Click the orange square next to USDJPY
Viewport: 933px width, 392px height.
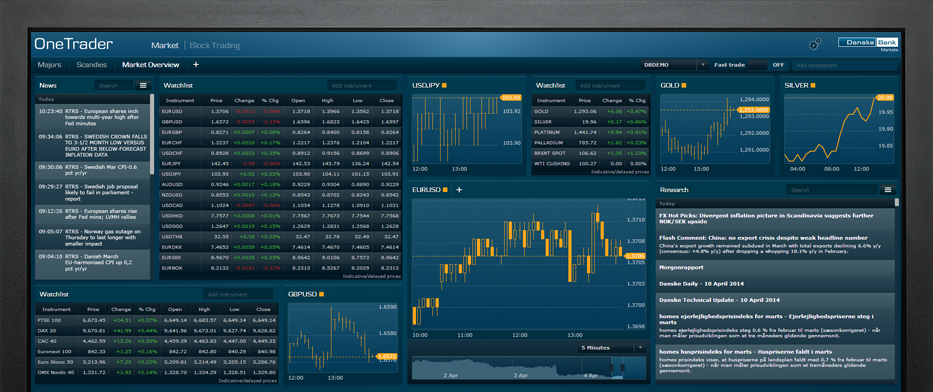tap(444, 86)
